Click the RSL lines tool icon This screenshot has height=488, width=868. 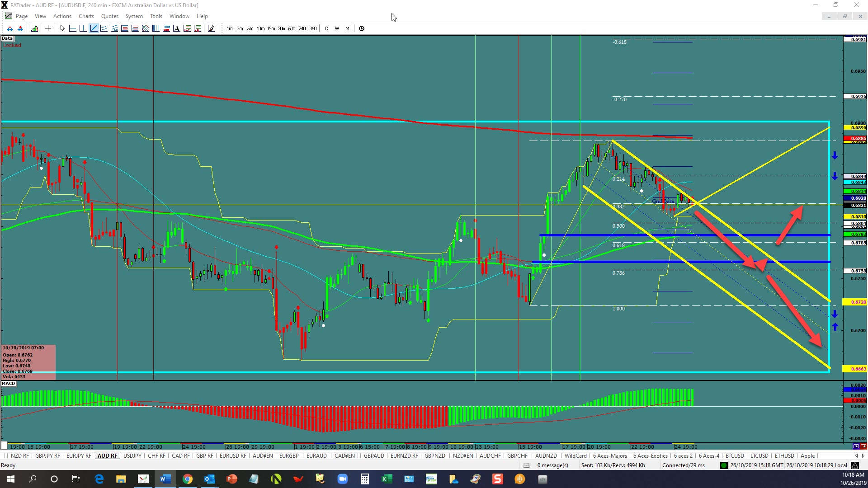(197, 28)
